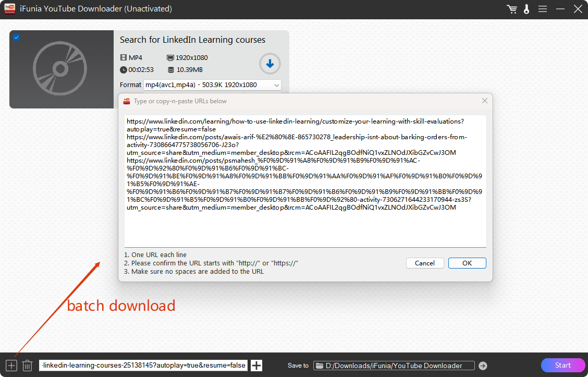Cancel the URL paste dialog
588x377 pixels.
[424, 263]
